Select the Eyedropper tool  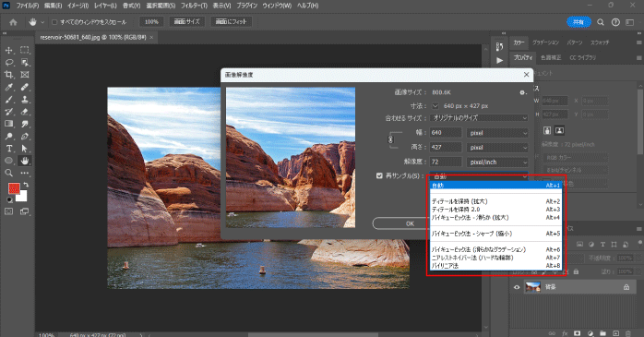click(8, 87)
